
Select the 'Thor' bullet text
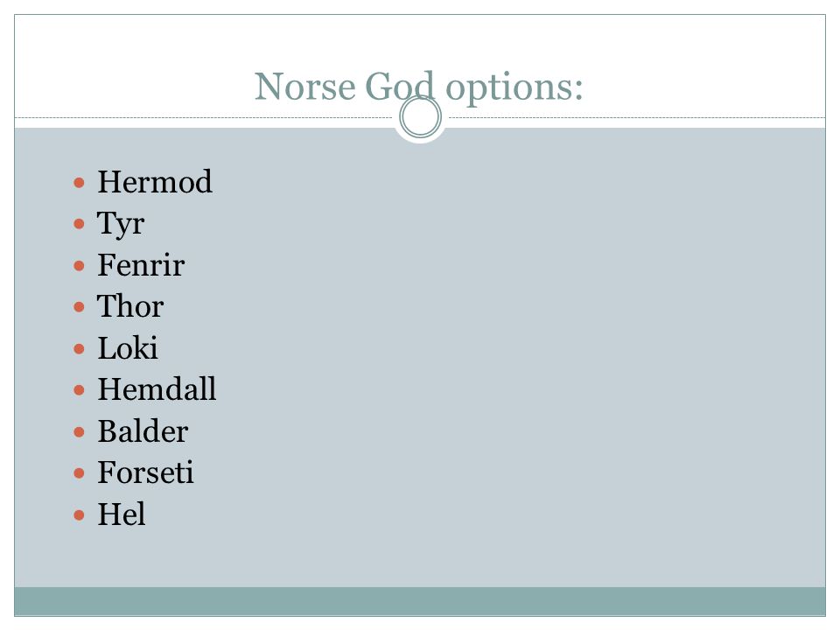pyautogui.click(x=130, y=306)
